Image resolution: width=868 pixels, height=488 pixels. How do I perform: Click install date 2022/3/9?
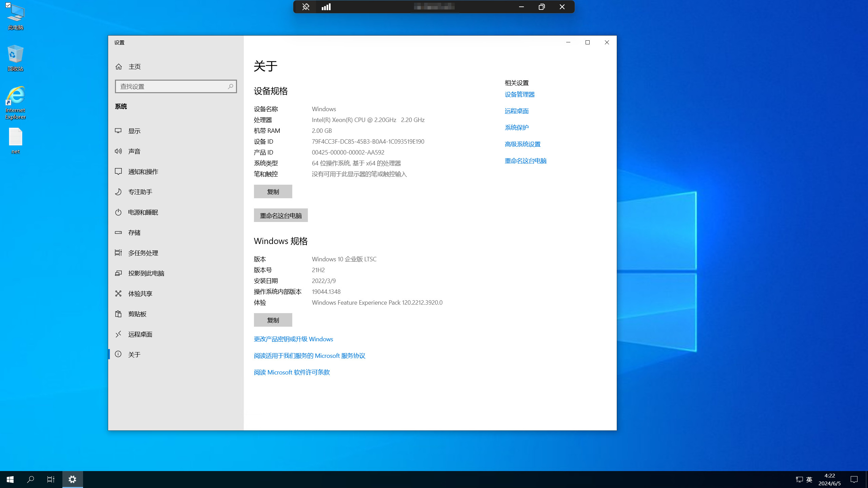324,281
